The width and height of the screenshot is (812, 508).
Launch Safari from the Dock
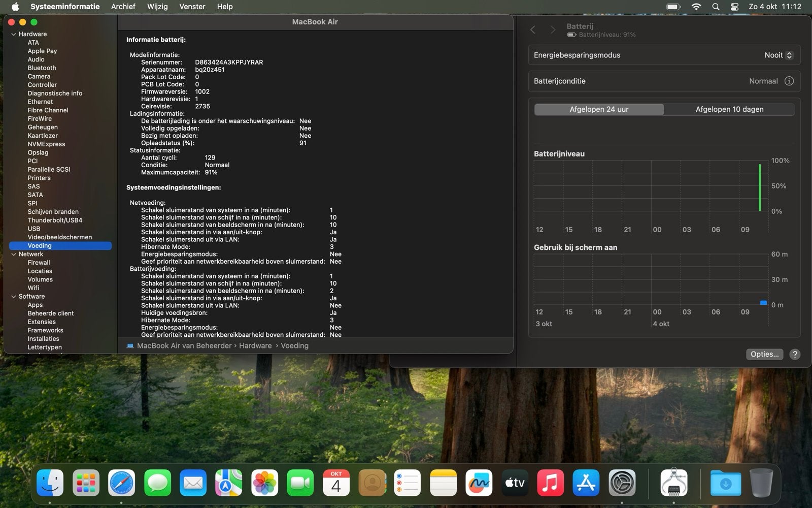coord(122,483)
